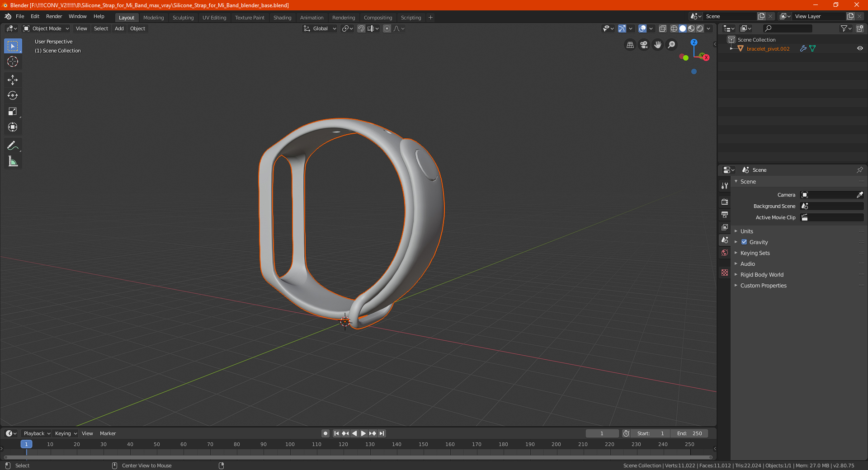Switch to wireframe viewport shading
The height and width of the screenshot is (470, 868).
pyautogui.click(x=674, y=28)
